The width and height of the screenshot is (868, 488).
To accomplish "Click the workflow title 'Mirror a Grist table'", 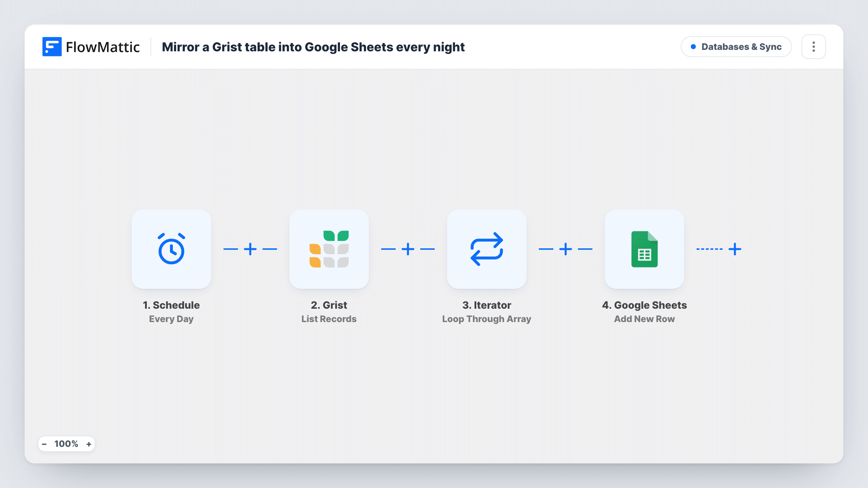I will [313, 47].
